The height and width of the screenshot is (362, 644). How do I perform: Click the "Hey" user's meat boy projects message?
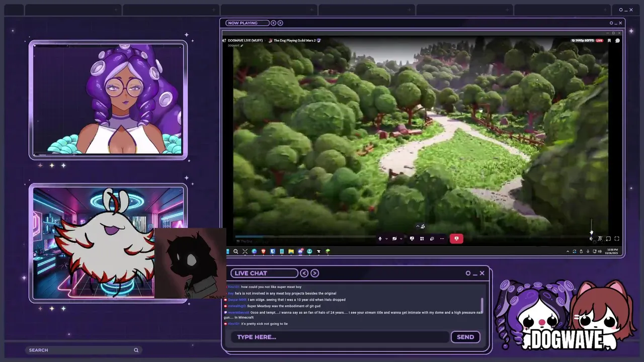pos(280,293)
